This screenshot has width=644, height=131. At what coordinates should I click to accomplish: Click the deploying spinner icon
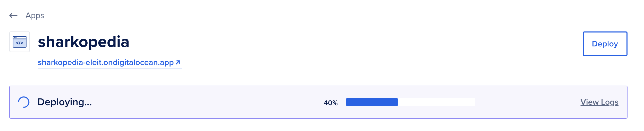[x=24, y=102]
